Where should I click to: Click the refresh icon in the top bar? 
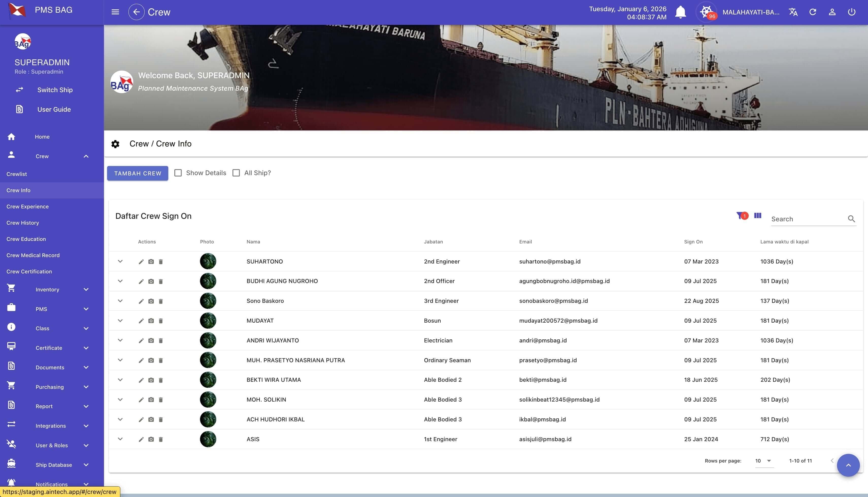click(813, 12)
